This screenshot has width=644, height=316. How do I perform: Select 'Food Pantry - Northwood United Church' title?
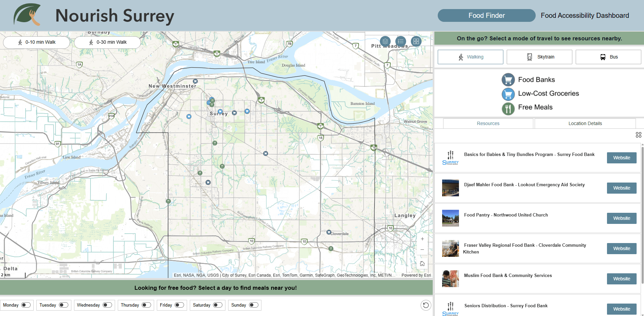506,215
